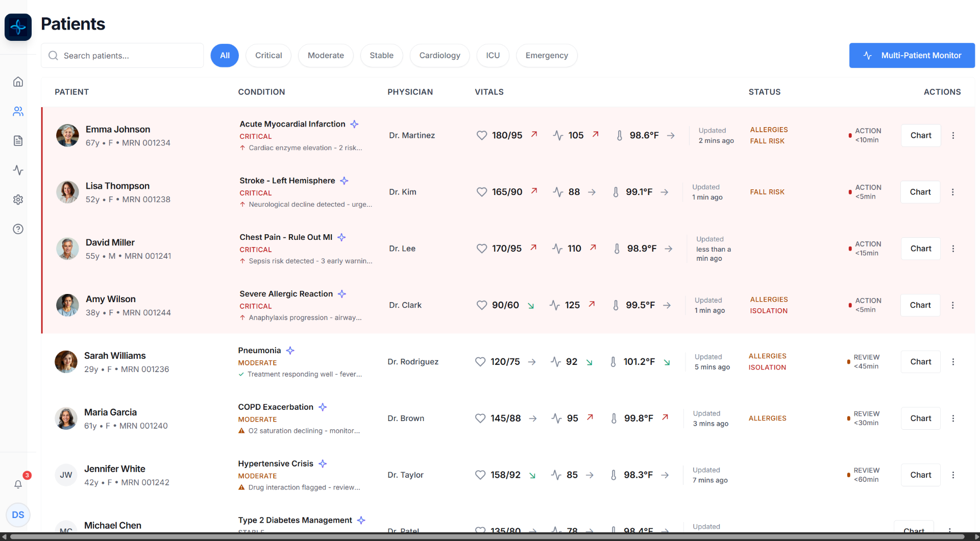The image size is (980, 541).
Task: Open more options for Maria Garcia
Action: [953, 419]
